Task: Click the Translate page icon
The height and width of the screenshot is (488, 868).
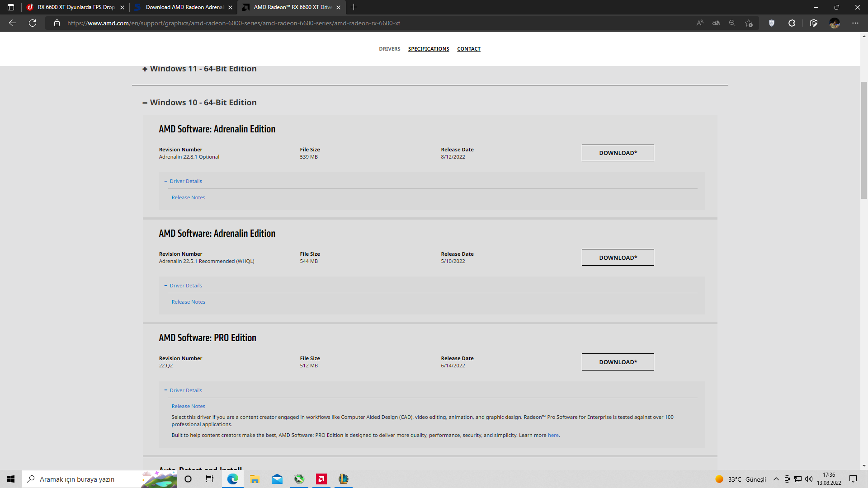Action: pos(716,23)
